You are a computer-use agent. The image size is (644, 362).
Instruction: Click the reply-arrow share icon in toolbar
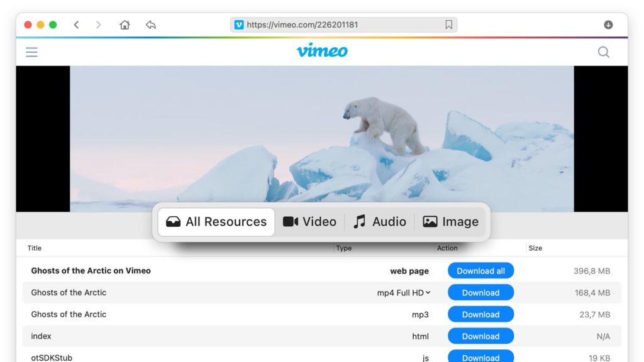151,25
